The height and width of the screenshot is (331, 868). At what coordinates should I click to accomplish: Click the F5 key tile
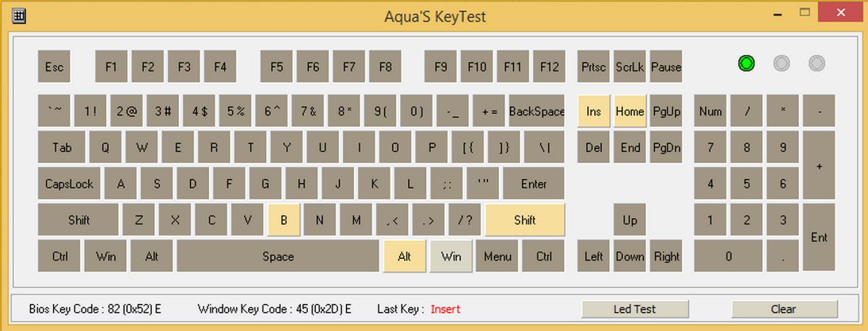(277, 66)
